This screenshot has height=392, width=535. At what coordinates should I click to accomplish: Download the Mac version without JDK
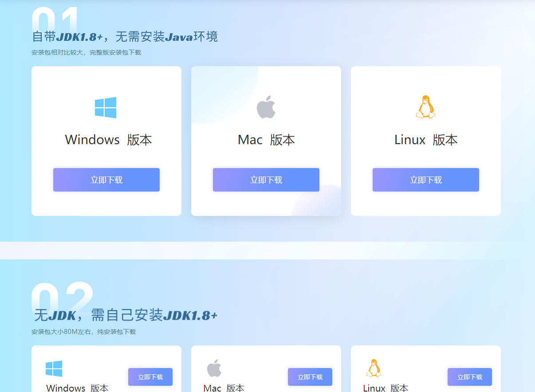310,377
